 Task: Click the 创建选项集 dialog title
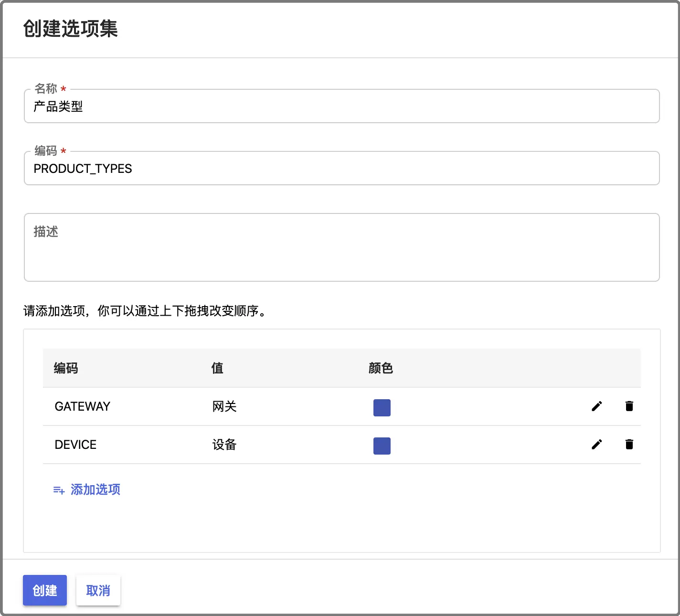70,29
